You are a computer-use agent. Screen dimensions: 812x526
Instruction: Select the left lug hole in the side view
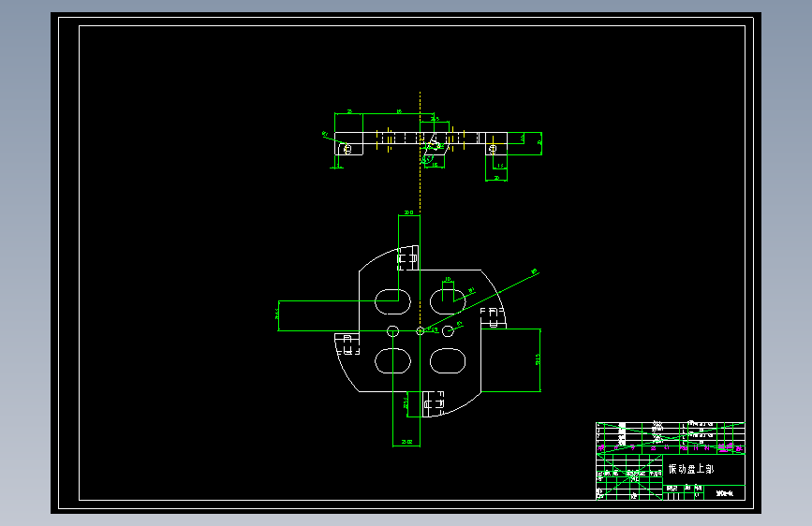click(x=347, y=149)
